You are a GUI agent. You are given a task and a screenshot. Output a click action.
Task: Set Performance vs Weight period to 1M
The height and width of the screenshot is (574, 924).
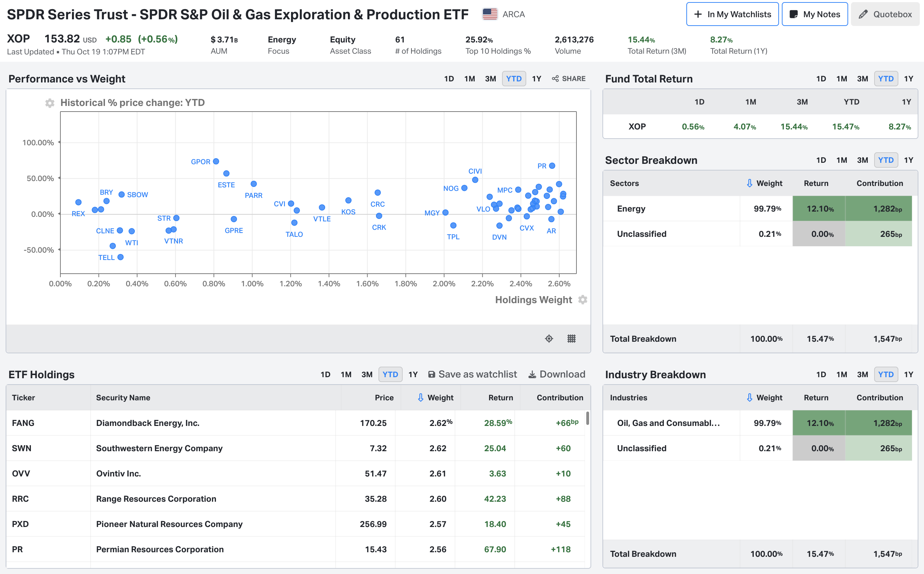[x=469, y=79]
